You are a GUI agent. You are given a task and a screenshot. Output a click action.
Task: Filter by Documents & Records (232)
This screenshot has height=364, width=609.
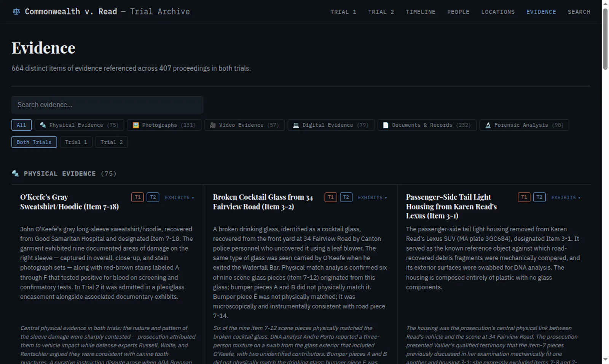(427, 125)
